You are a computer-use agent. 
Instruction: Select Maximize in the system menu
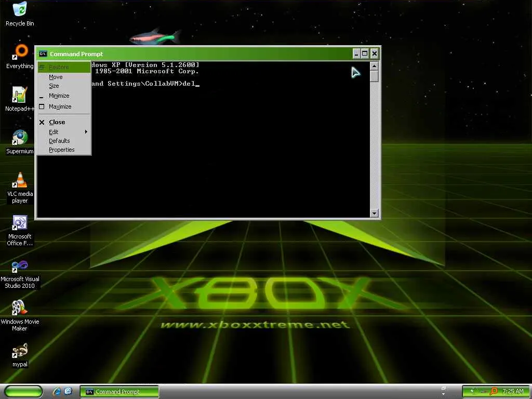click(x=64, y=107)
